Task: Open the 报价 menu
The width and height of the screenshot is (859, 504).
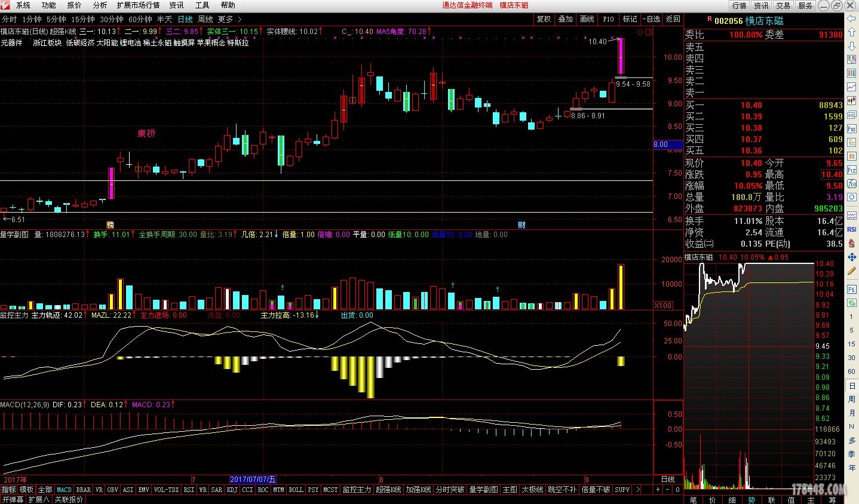Action: coord(75,5)
